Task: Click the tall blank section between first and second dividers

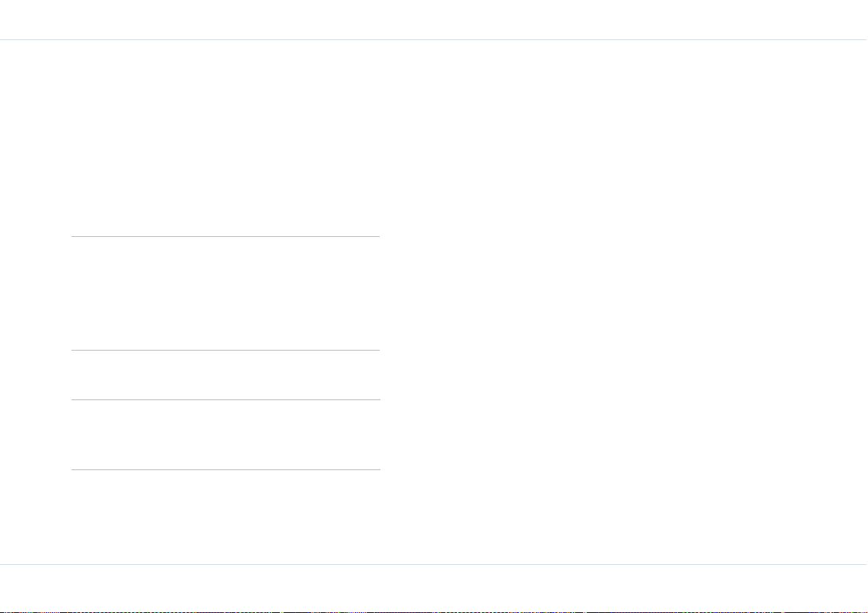Action: click(x=226, y=294)
